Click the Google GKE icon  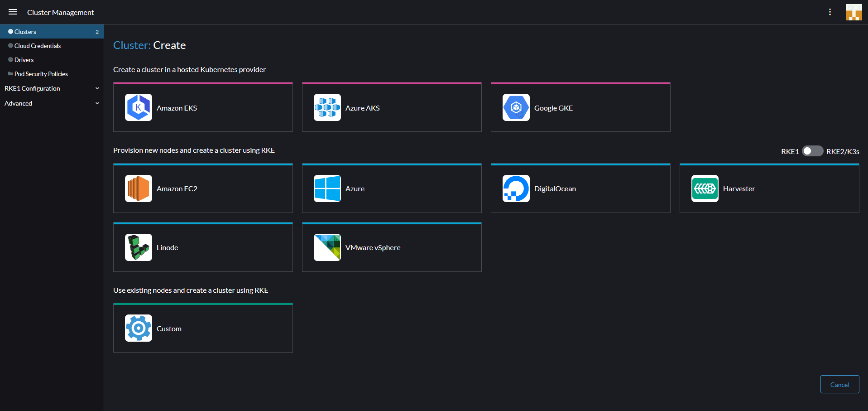point(516,107)
